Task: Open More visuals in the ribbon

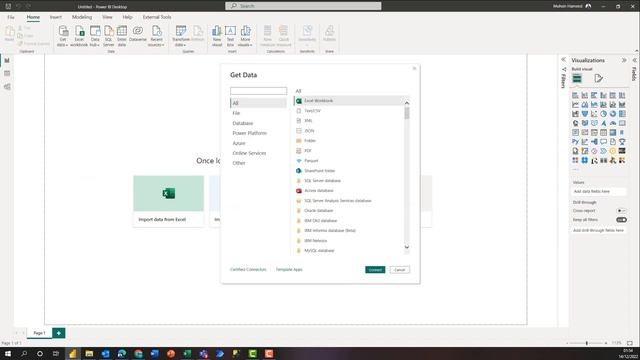Action: click(245, 36)
